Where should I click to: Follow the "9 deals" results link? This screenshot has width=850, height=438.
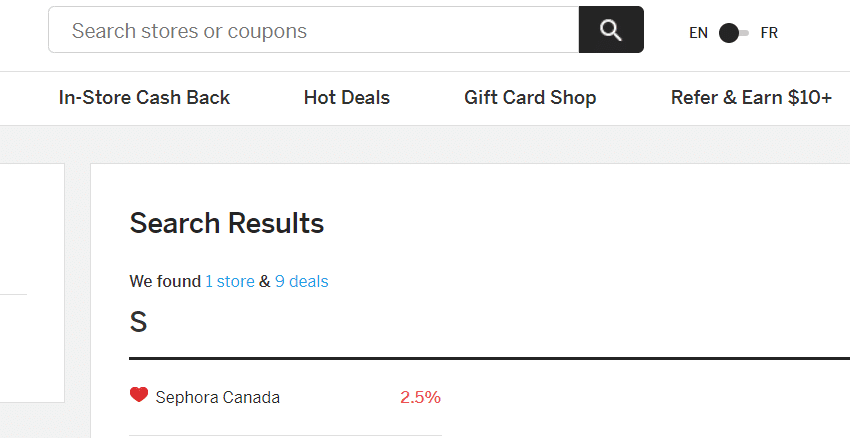301,281
